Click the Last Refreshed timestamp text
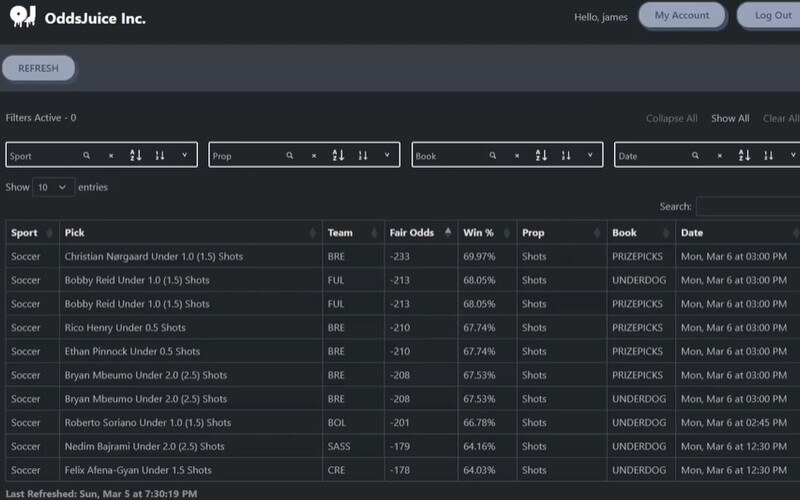Image resolution: width=800 pixels, height=500 pixels. coord(101,493)
